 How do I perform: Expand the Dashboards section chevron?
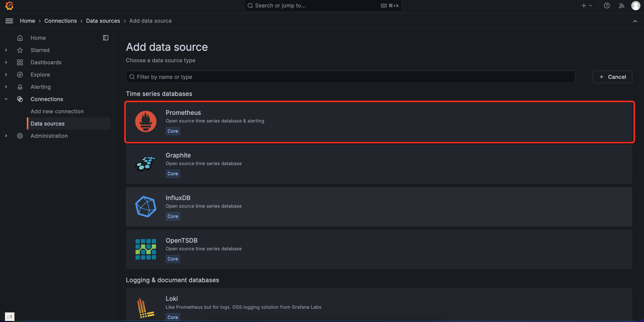[6, 62]
